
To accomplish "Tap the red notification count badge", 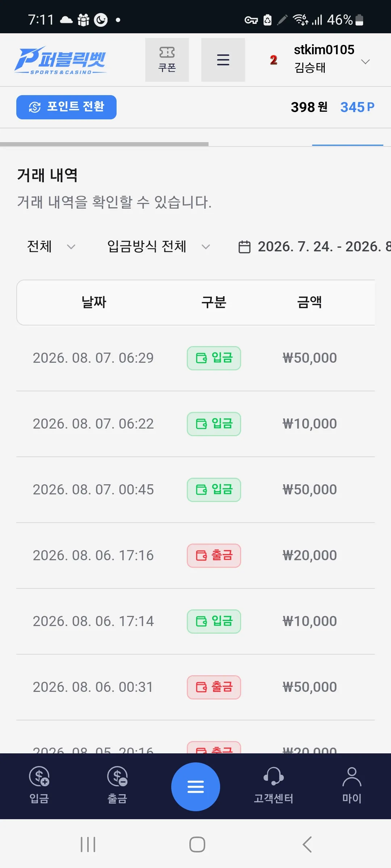I will click(274, 60).
